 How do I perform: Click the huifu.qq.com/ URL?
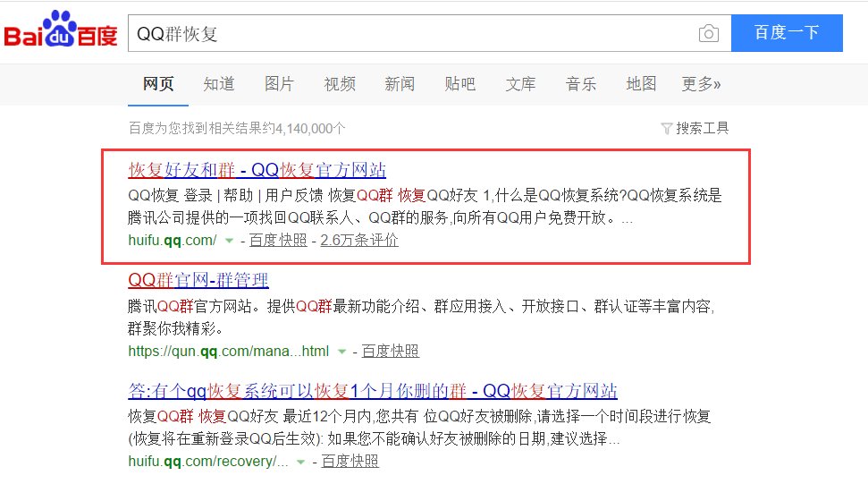pyautogui.click(x=173, y=241)
